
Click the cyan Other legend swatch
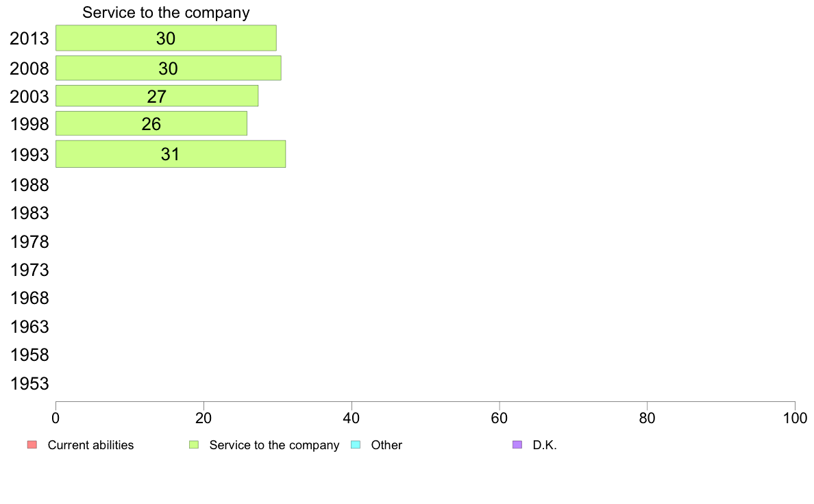356,445
